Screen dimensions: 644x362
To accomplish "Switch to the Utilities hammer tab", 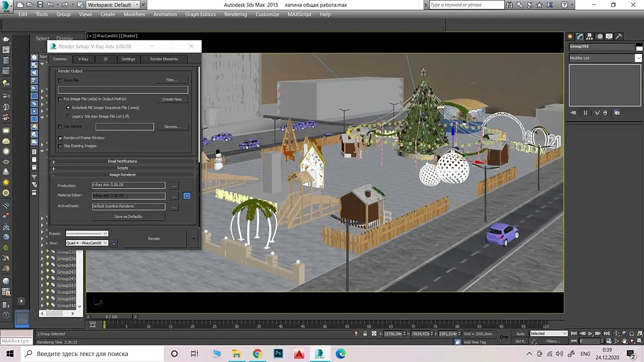I will [619, 37].
